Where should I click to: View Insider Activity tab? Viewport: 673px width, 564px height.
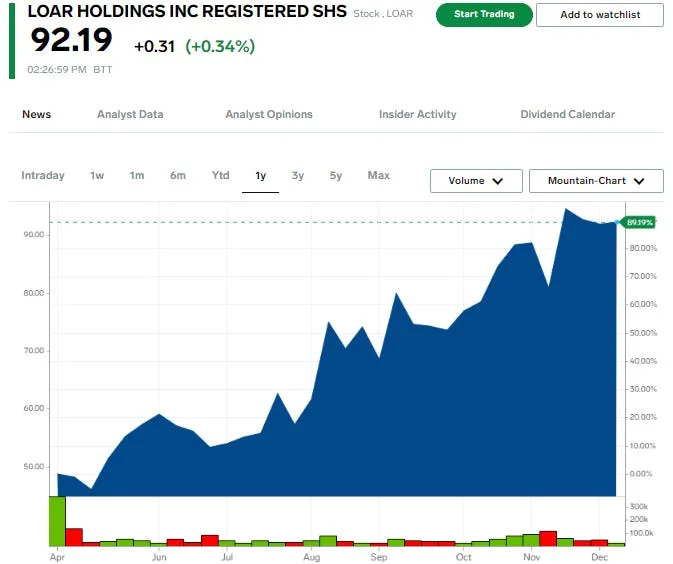(x=418, y=114)
